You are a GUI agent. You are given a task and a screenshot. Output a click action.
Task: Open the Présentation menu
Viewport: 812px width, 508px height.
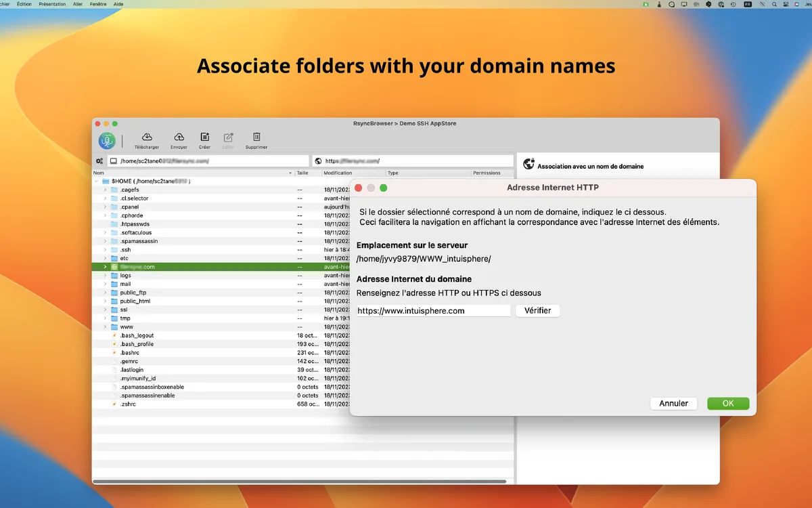pyautogui.click(x=52, y=4)
